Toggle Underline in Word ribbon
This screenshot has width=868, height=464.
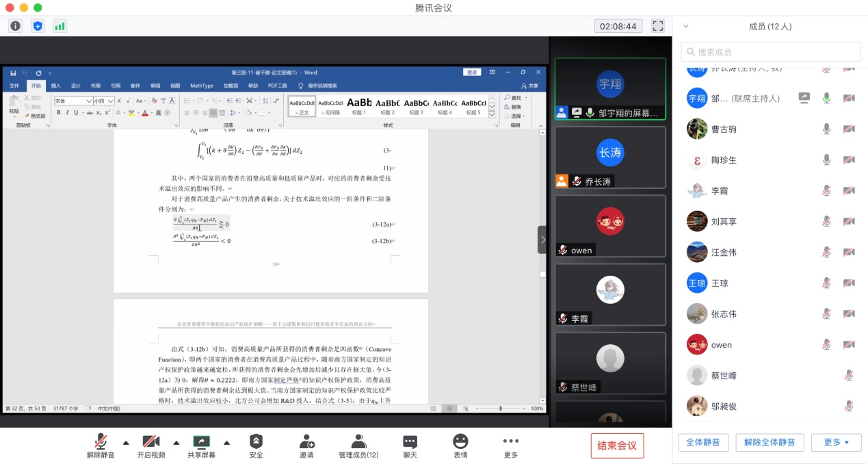point(76,113)
